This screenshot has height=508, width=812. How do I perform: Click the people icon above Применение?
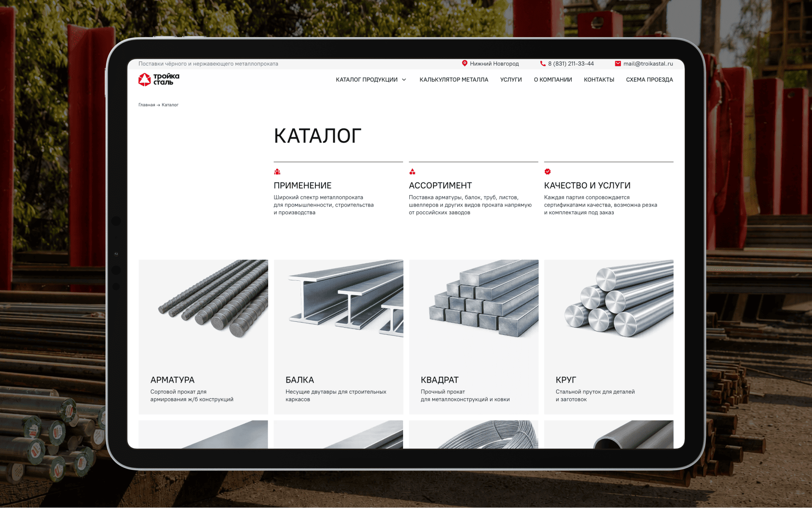pyautogui.click(x=277, y=171)
